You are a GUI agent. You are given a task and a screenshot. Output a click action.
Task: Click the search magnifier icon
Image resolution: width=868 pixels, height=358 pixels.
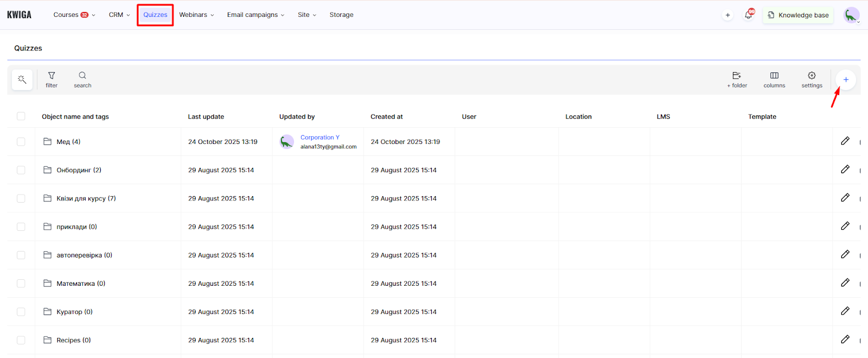tap(82, 79)
